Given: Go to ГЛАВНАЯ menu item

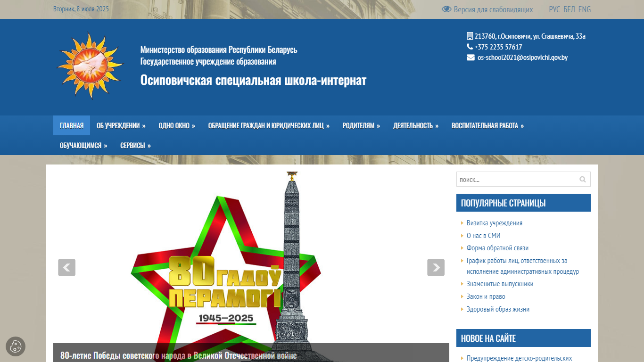Looking at the screenshot, I should (x=72, y=125).
